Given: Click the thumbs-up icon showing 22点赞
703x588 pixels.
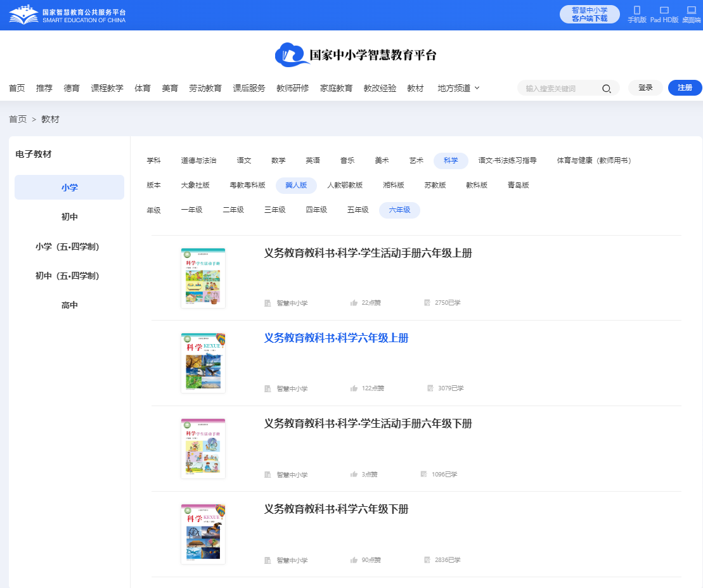Looking at the screenshot, I should coord(354,303).
